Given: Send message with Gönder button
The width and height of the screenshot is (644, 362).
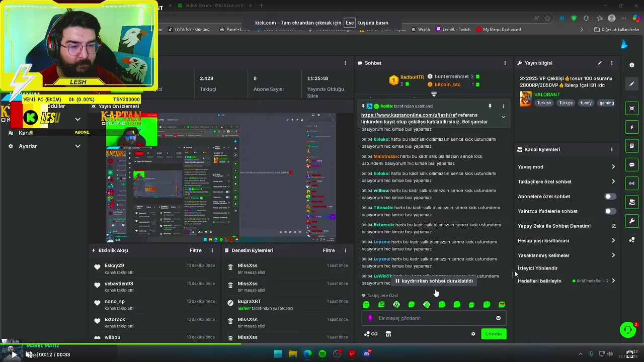Looking at the screenshot, I should (x=494, y=334).
